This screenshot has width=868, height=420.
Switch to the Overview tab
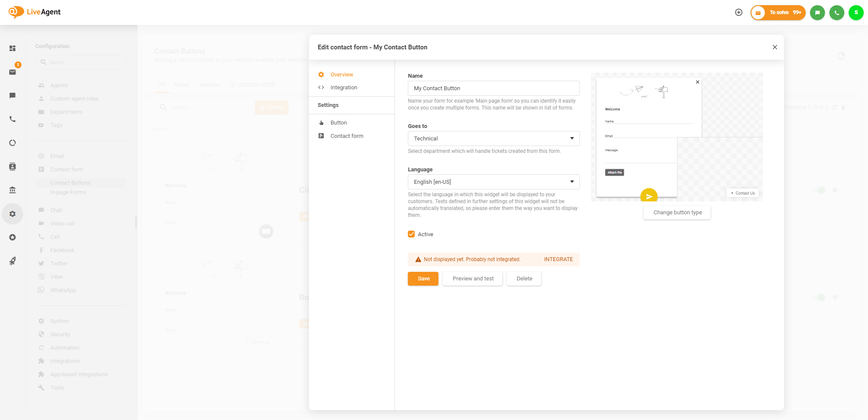point(341,74)
